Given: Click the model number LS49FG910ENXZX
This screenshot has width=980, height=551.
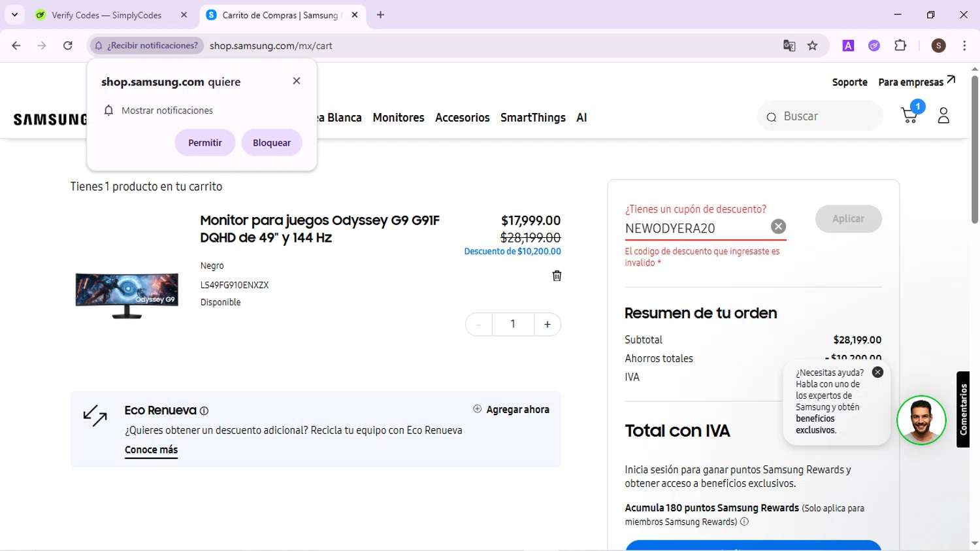Looking at the screenshot, I should (x=235, y=285).
